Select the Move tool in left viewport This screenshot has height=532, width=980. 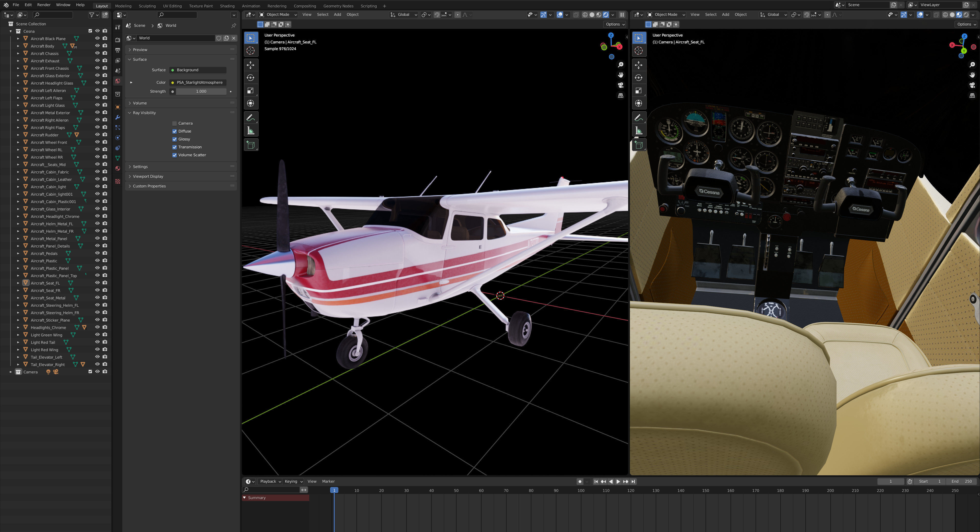click(250, 65)
